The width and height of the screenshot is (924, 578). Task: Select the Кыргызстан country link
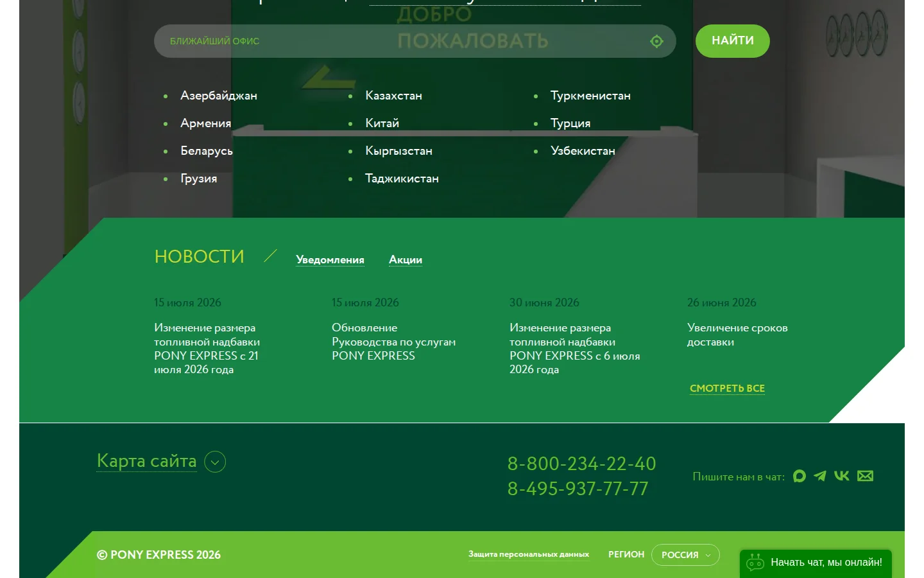click(399, 151)
